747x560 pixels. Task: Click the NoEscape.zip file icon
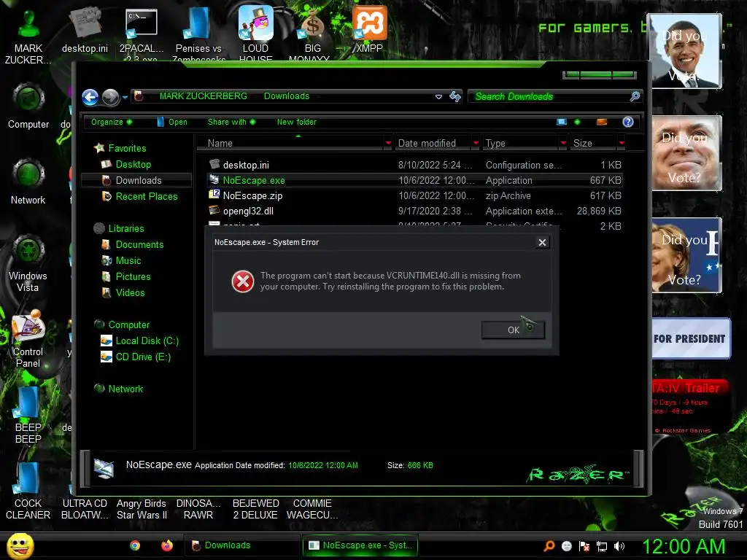214,195
